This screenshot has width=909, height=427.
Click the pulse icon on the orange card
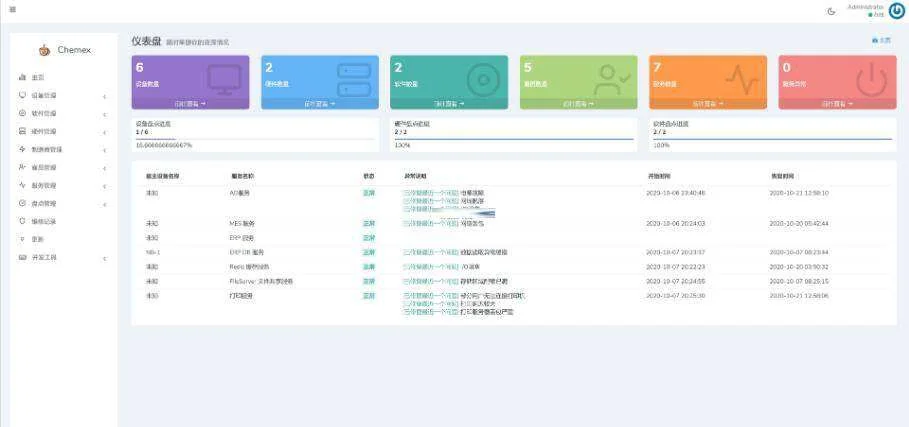click(x=742, y=79)
